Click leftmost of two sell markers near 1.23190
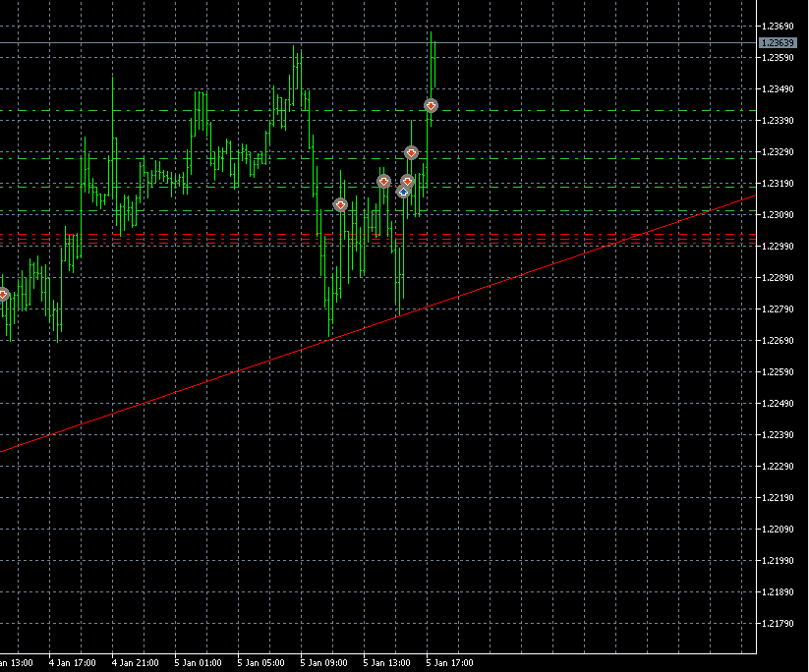 383,181
